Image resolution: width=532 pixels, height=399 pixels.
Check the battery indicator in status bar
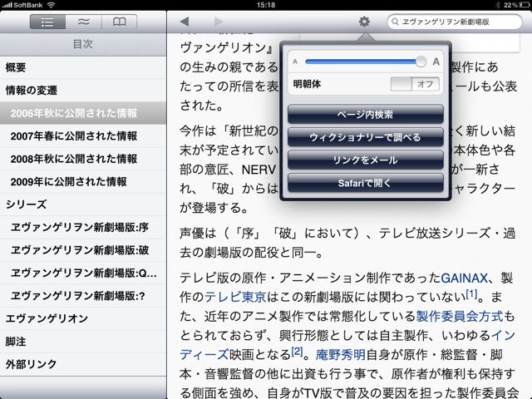525,5
